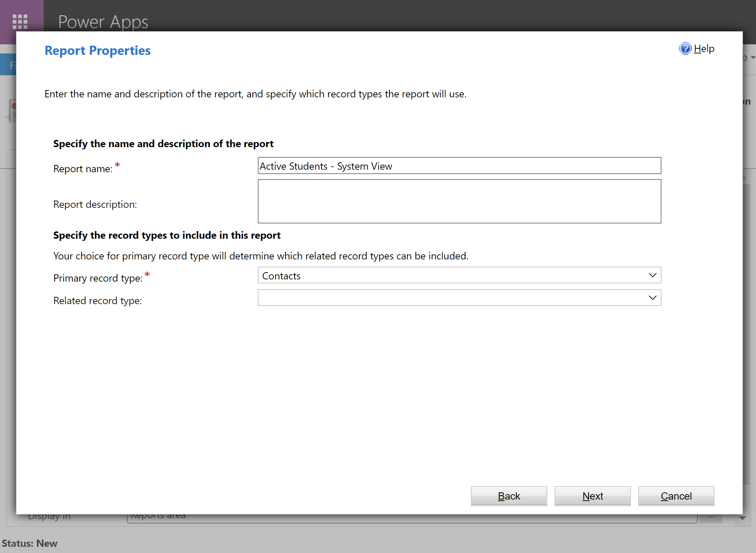The image size is (756, 553).
Task: Open the app launcher waffle icon
Action: (20, 21)
